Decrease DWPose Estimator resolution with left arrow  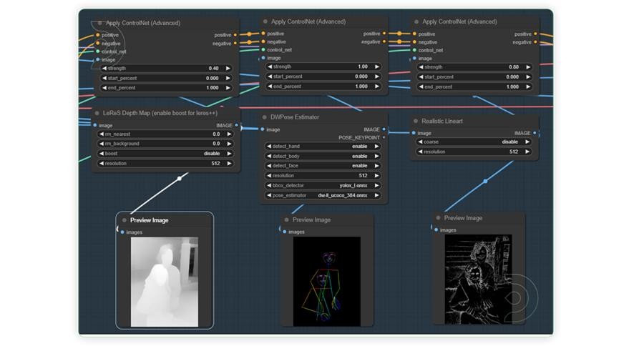tap(269, 176)
